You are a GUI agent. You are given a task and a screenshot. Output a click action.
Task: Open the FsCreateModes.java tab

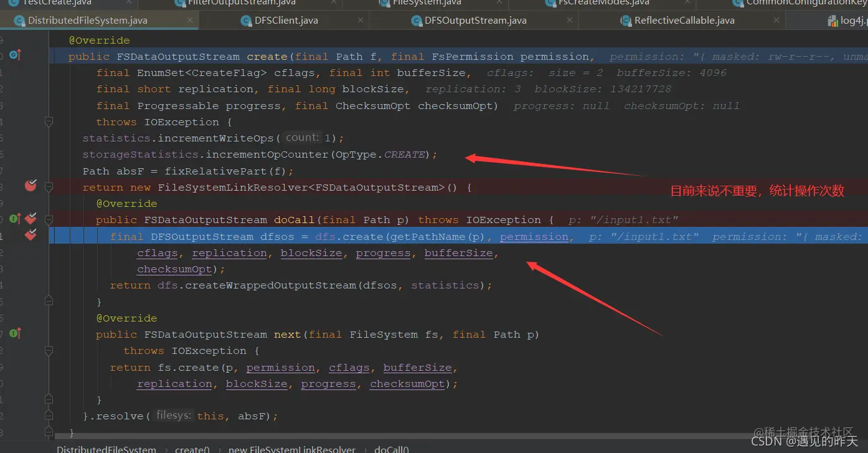[x=603, y=3]
